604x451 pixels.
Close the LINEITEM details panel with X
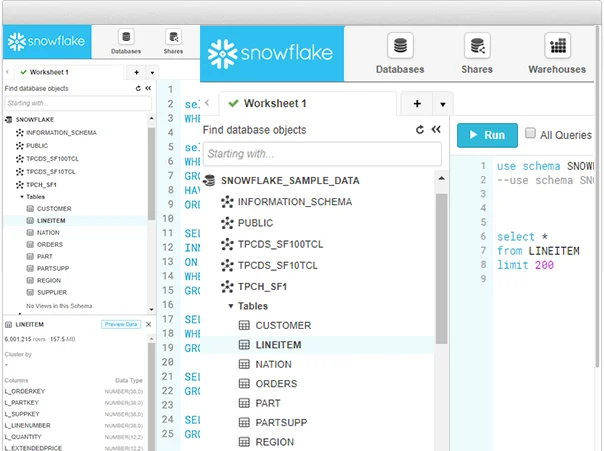pyautogui.click(x=149, y=324)
